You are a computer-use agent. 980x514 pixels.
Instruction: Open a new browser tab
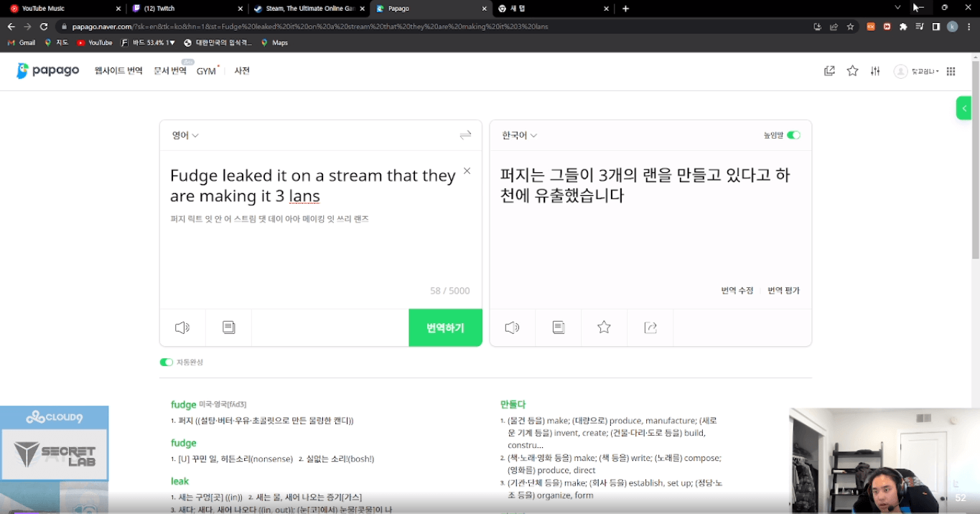pos(625,9)
